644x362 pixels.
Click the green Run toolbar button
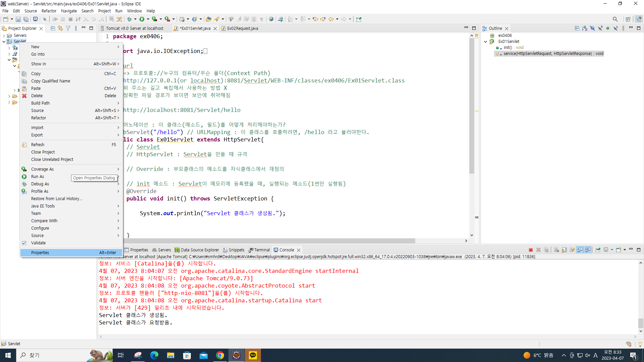142,19
